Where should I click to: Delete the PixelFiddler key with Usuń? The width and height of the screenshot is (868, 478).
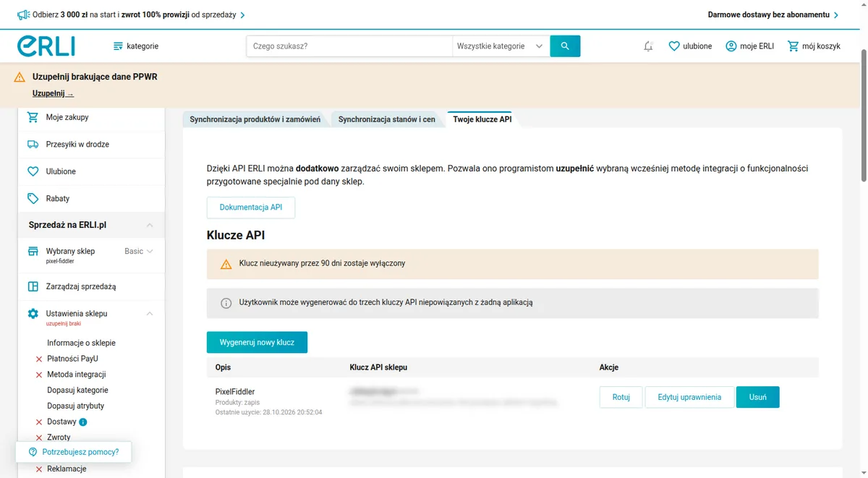[x=757, y=397]
